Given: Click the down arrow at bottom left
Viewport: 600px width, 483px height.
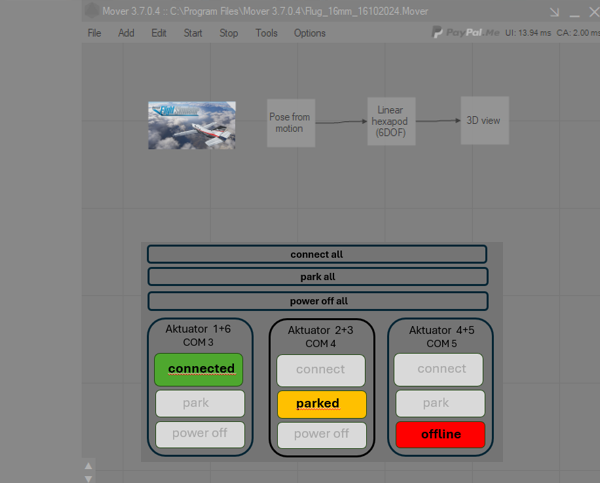Looking at the screenshot, I should click(x=88, y=476).
